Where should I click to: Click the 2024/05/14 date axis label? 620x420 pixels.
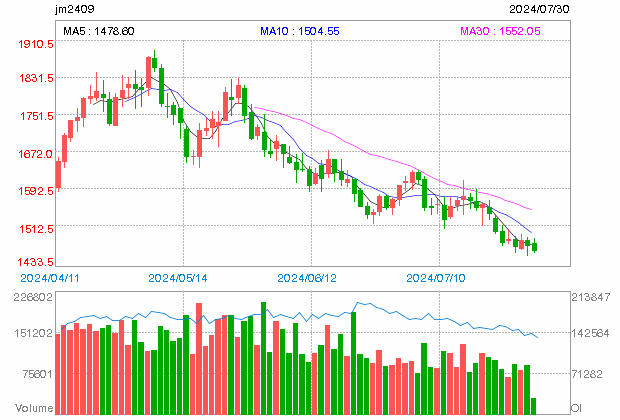(x=178, y=278)
